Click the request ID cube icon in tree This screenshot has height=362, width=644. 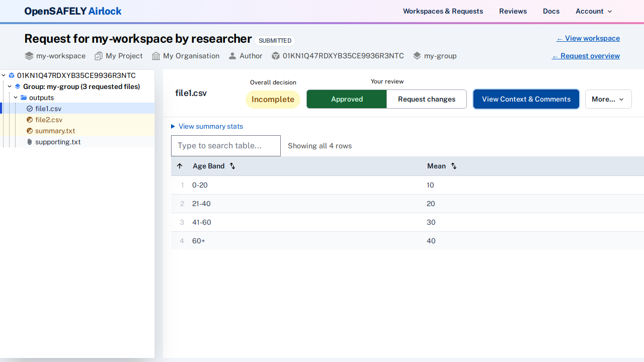(x=12, y=75)
